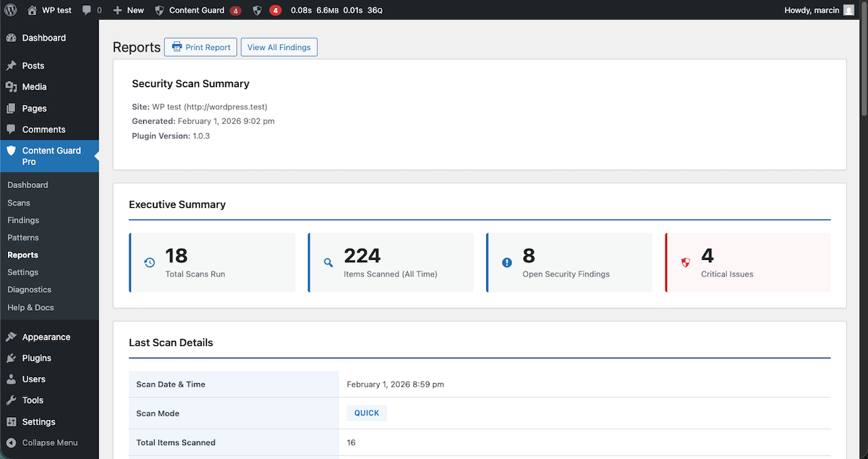Click the Media library sidebar icon
Image resolution: width=868 pixels, height=459 pixels.
[10, 86]
